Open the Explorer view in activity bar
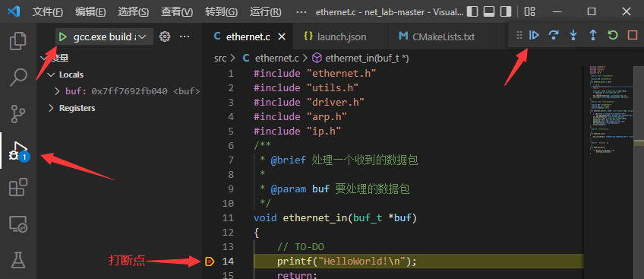The width and height of the screenshot is (644, 279). pos(17,41)
